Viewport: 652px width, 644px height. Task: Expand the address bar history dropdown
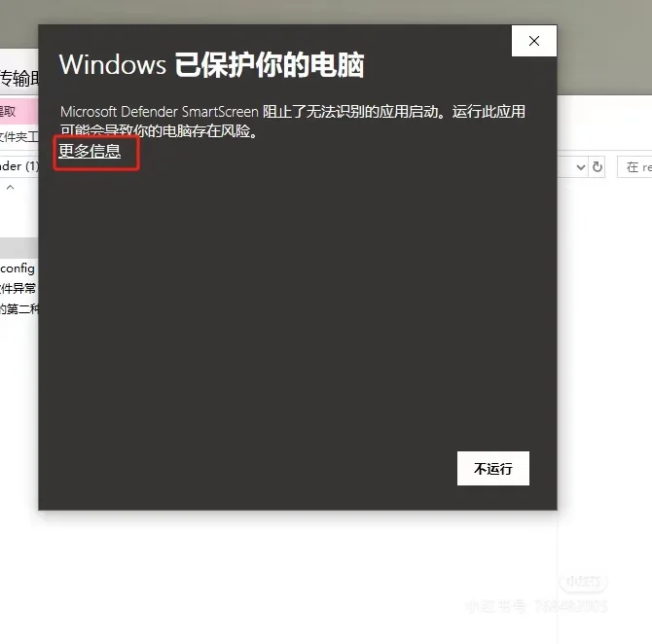(581, 167)
